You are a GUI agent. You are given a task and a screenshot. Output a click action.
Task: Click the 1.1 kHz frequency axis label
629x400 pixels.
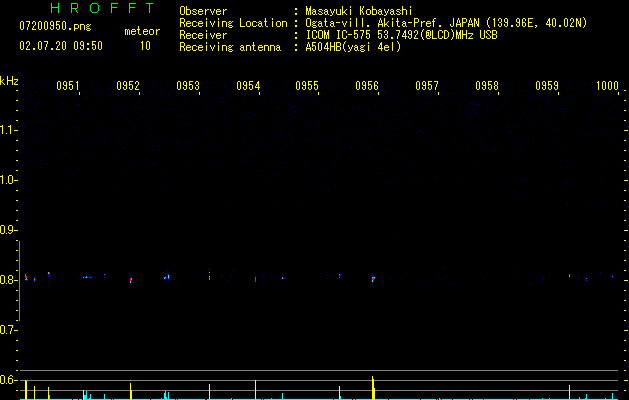click(8, 130)
